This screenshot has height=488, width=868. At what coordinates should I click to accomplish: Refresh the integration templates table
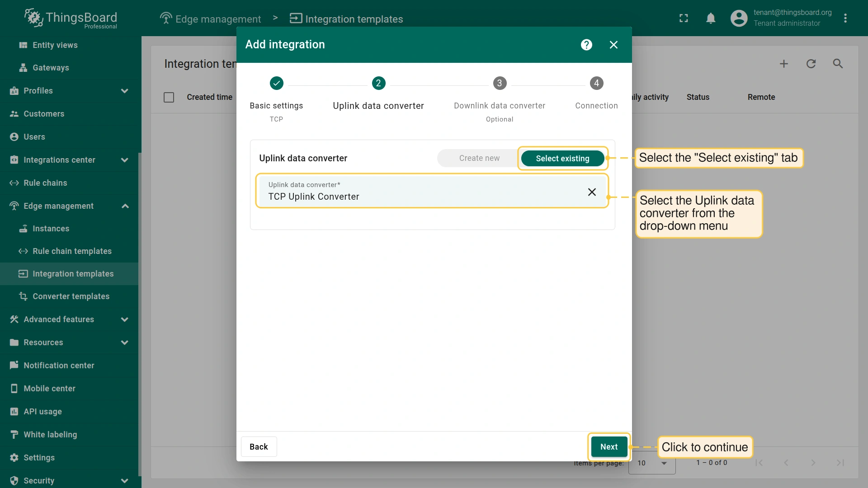tap(811, 64)
